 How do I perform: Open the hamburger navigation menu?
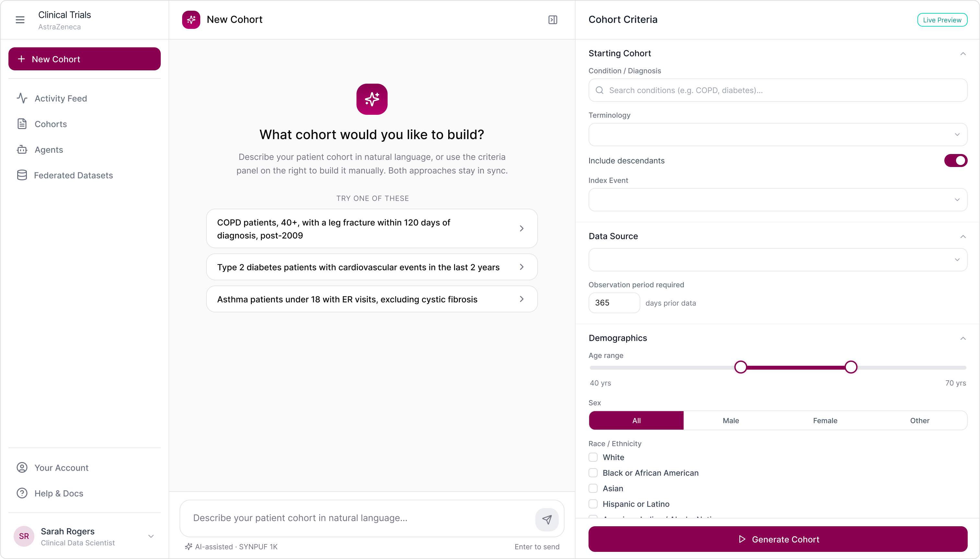tap(20, 19)
